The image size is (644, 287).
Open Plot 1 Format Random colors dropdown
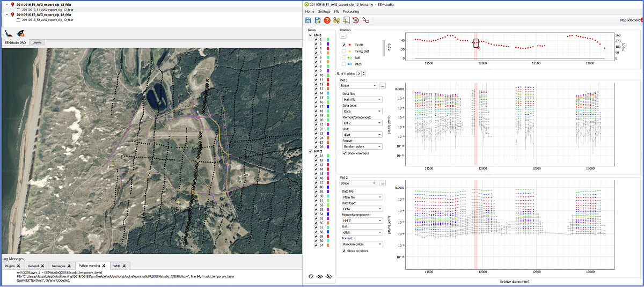pyautogui.click(x=362, y=146)
